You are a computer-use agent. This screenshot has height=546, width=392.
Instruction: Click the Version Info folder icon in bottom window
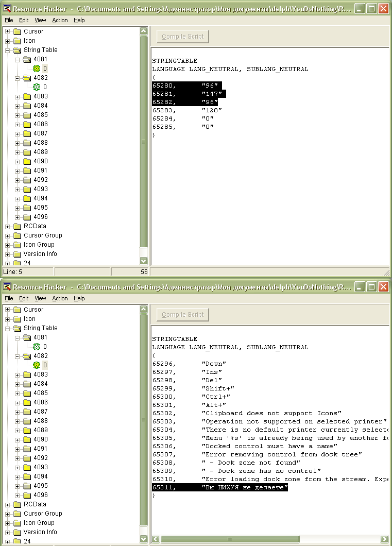(17, 532)
